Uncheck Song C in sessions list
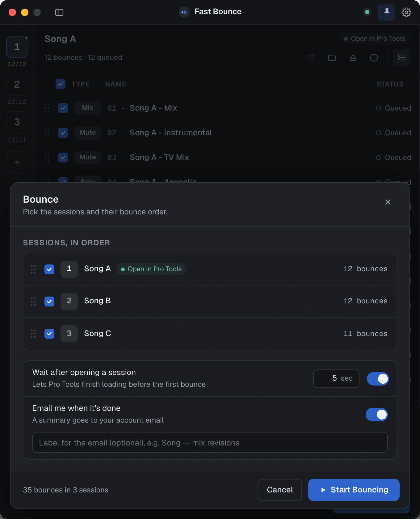 click(49, 334)
